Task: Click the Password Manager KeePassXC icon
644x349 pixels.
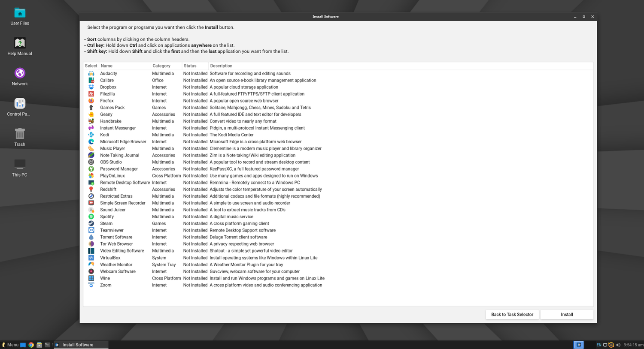Action: click(91, 169)
